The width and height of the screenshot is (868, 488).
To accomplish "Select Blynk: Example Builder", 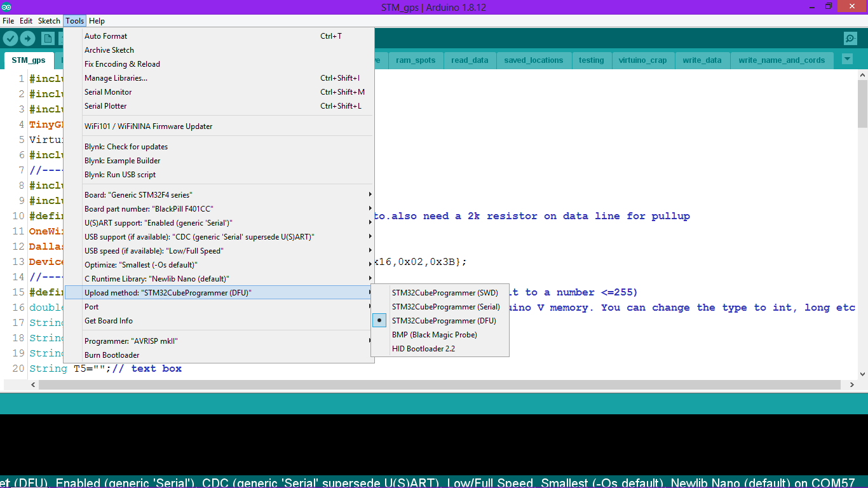I will pyautogui.click(x=219, y=161).
